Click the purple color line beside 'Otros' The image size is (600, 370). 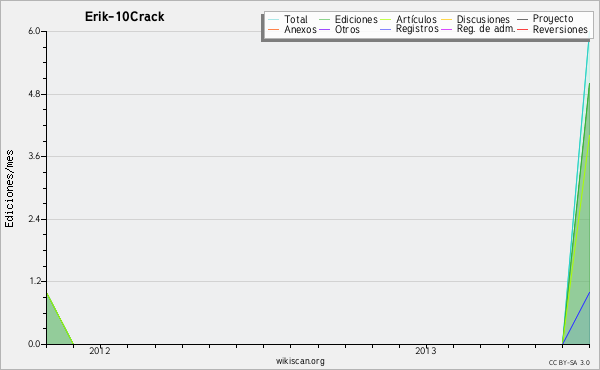pos(324,29)
